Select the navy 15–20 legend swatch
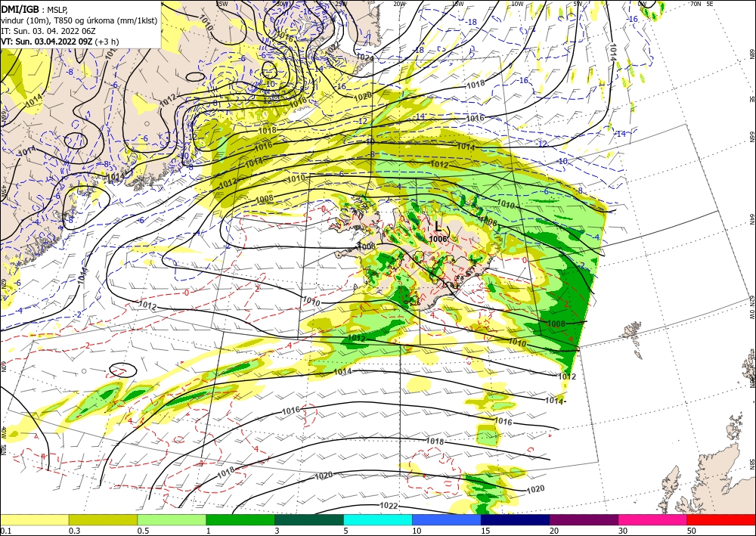The image size is (756, 536). tap(516, 519)
